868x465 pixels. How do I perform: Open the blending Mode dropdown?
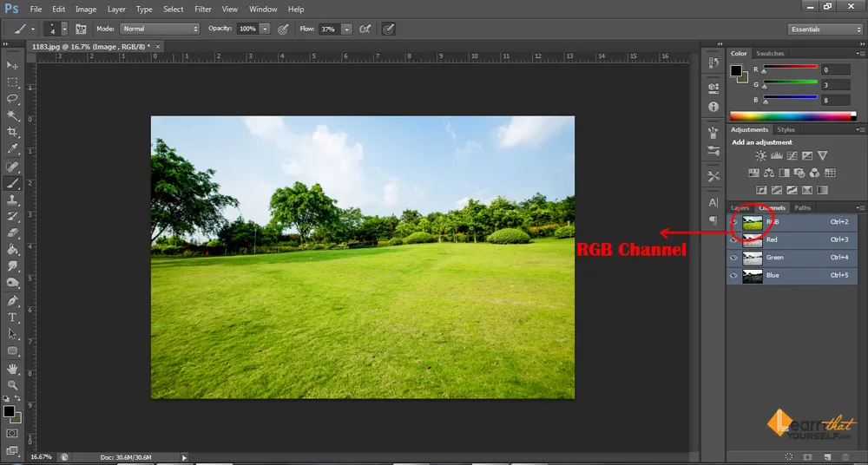click(159, 29)
